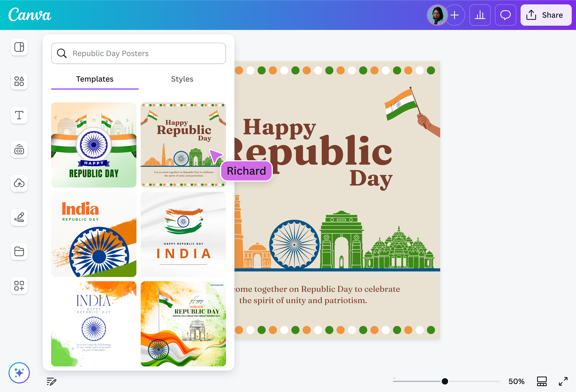This screenshot has width=576, height=392.
Task: Open the Elements panel
Action: 19,81
